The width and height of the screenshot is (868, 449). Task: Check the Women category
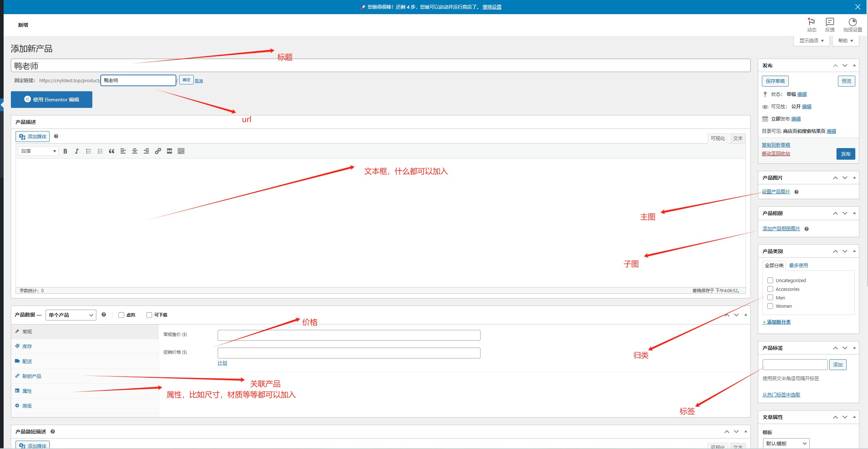tap(770, 306)
